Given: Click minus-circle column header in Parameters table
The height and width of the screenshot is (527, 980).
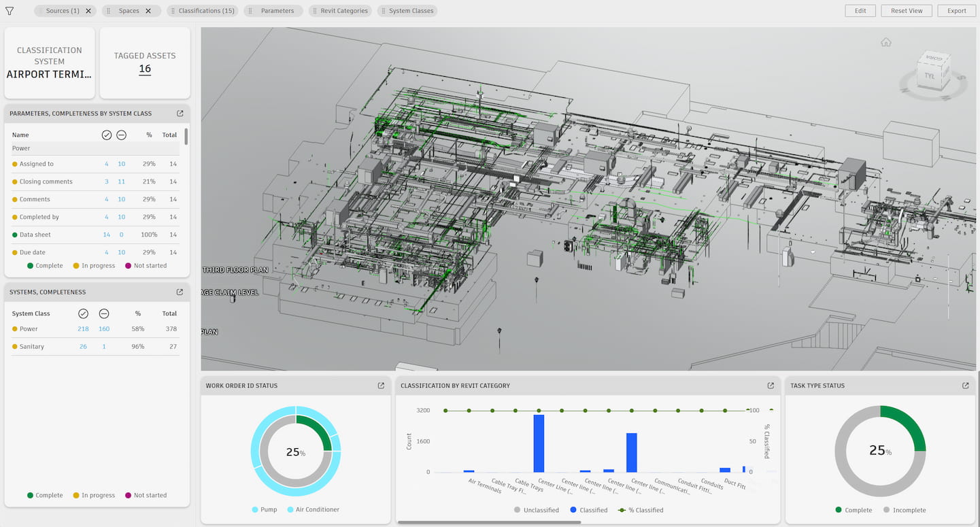Looking at the screenshot, I should [x=121, y=135].
